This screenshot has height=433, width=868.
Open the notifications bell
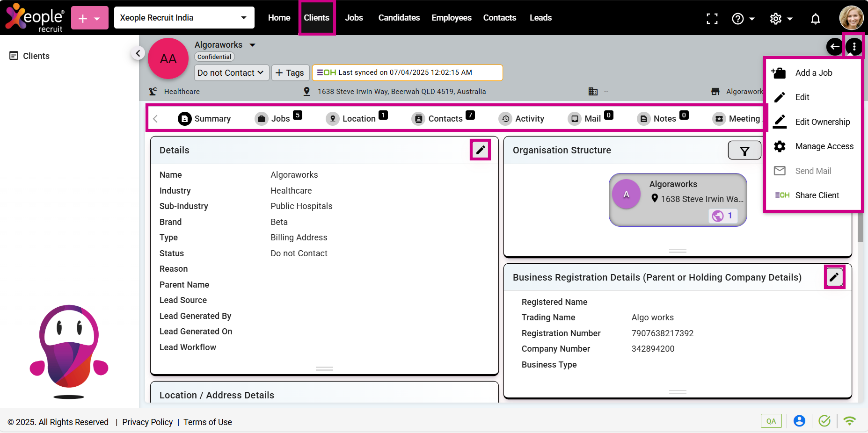pyautogui.click(x=815, y=19)
